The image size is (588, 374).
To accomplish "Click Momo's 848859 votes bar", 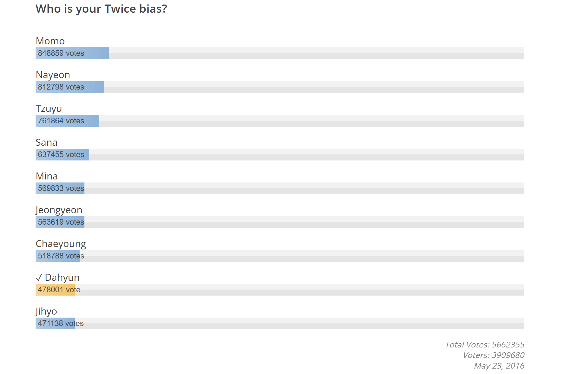I will click(x=72, y=53).
